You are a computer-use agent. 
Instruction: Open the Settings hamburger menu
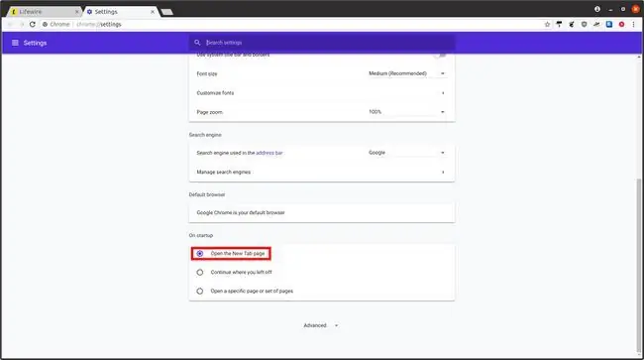pos(15,43)
